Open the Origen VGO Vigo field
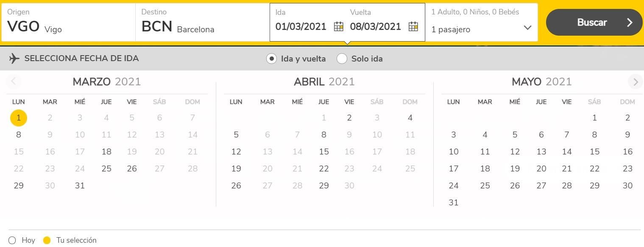This screenshot has width=644, height=247. tap(68, 22)
